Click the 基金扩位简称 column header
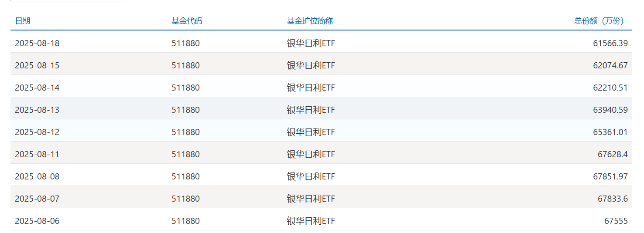This screenshot has height=233, width=644. 310,21
